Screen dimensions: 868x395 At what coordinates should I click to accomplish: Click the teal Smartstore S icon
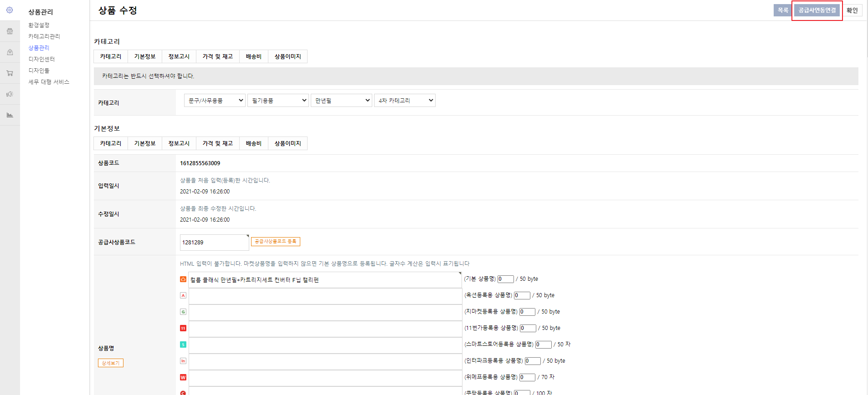click(x=183, y=344)
